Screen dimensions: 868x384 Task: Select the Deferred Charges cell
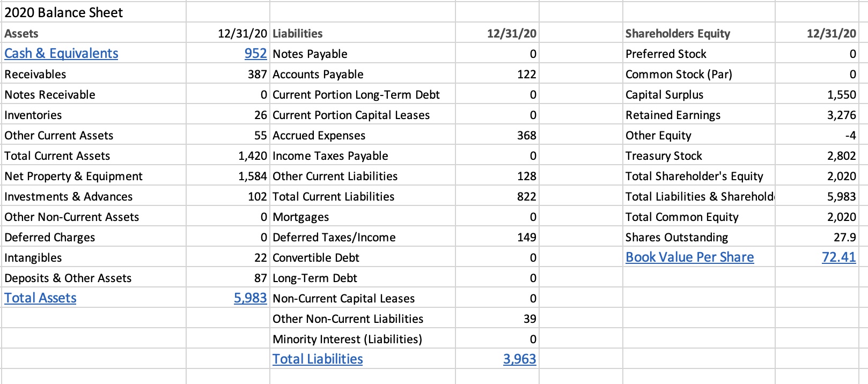pyautogui.click(x=94, y=237)
